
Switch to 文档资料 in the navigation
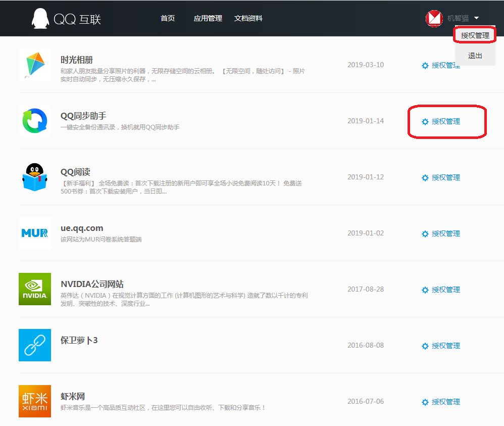247,18
